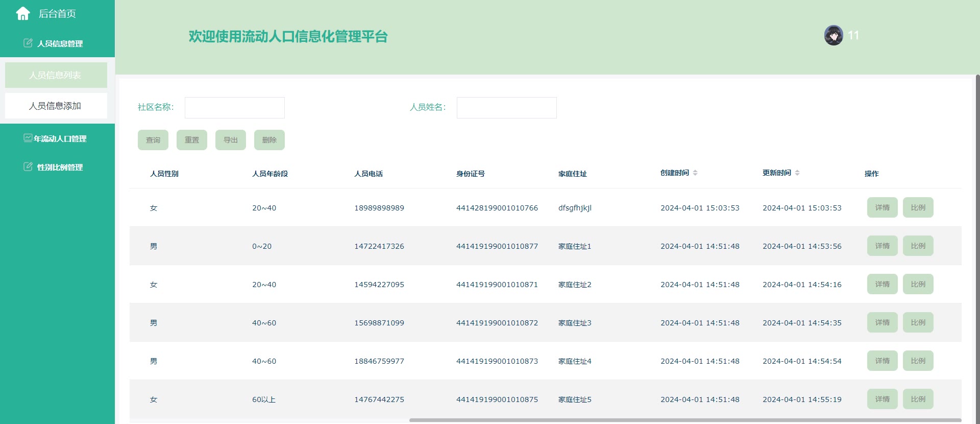
Task: Click phone number 14722417326
Action: (379, 246)
